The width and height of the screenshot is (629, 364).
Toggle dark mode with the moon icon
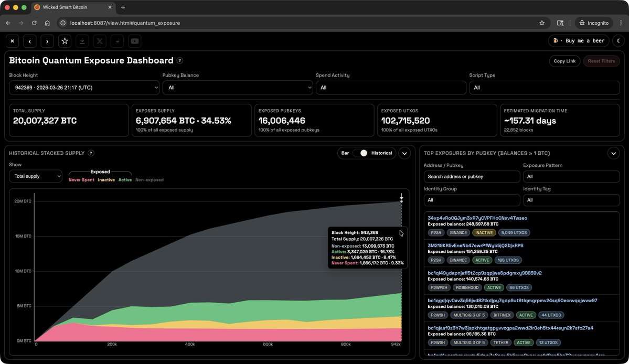click(x=617, y=41)
